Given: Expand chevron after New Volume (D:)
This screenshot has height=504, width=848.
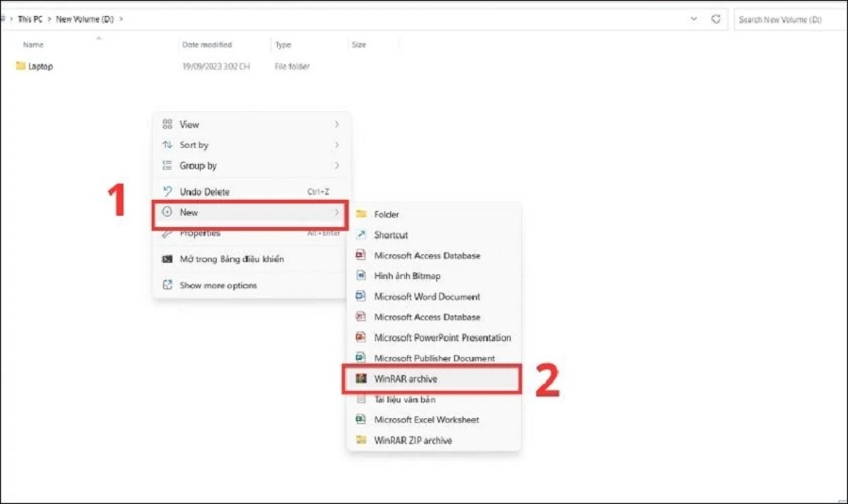Looking at the screenshot, I should point(122,19).
